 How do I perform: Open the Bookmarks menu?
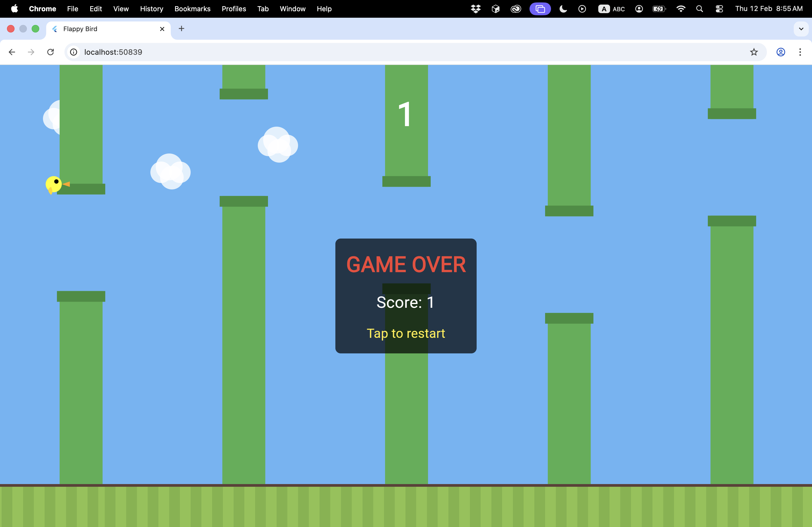click(192, 9)
